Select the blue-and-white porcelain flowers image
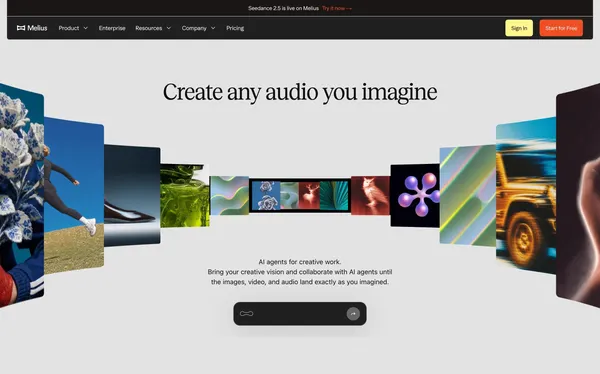 (22, 194)
